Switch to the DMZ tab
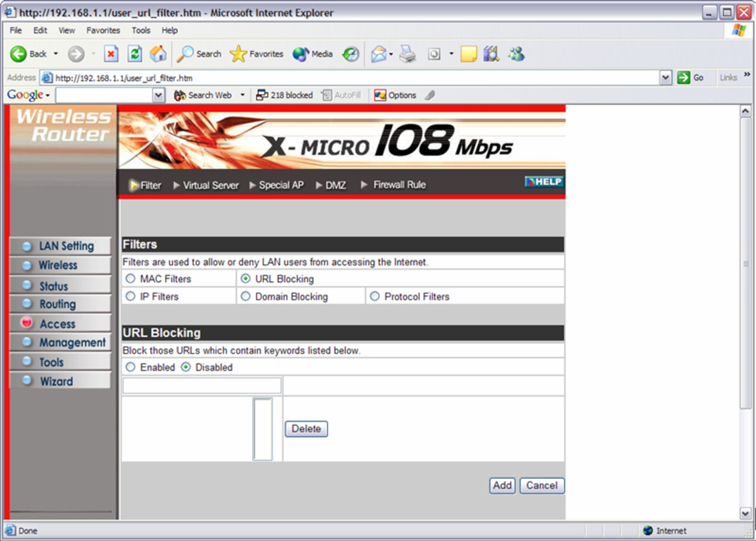This screenshot has height=541, width=756. tap(331, 185)
